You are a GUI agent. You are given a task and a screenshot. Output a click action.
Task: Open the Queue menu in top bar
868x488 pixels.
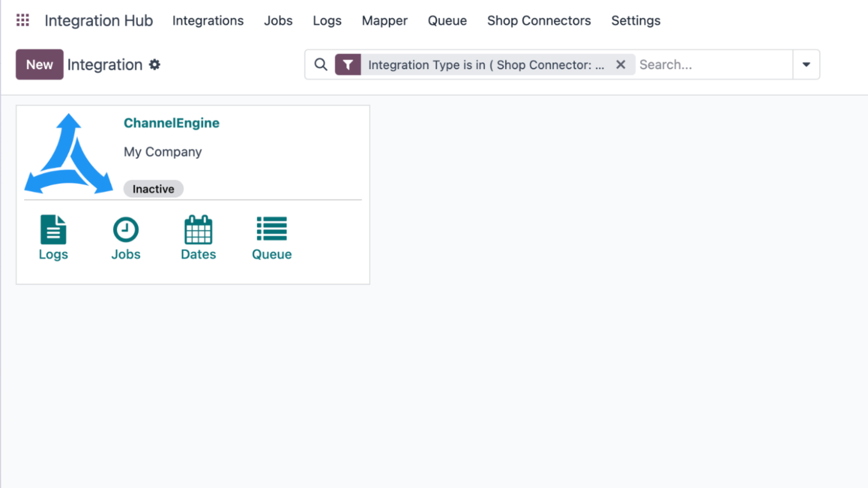pyautogui.click(x=447, y=20)
